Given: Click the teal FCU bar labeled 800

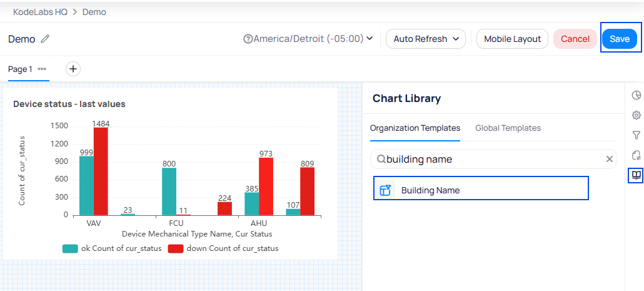Looking at the screenshot, I should point(169,191).
